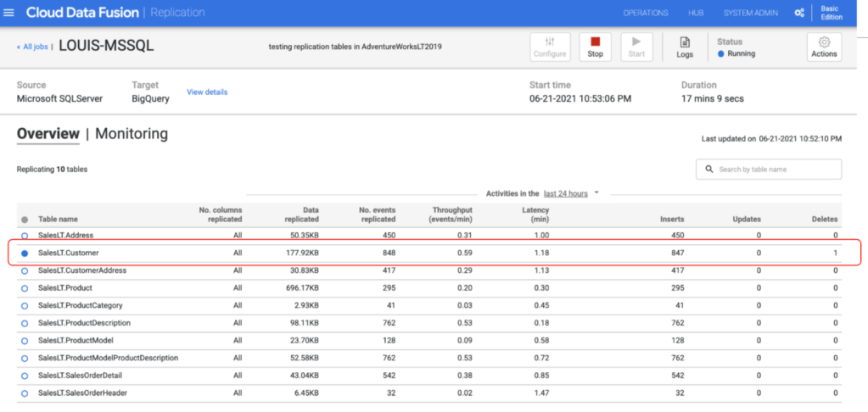Screen dimensions: 868x412
Task: Open the Actions gear menu
Action: coord(823,42)
